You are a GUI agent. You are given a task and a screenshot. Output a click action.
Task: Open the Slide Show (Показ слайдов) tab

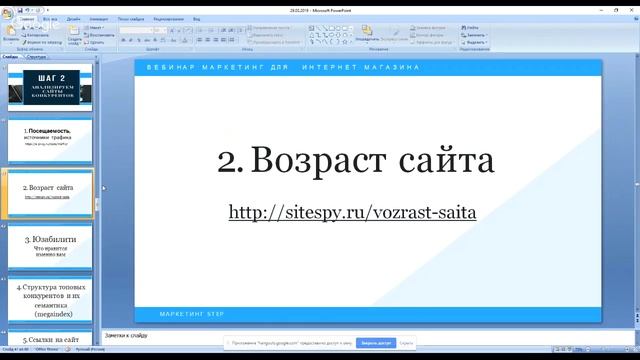[x=131, y=19]
